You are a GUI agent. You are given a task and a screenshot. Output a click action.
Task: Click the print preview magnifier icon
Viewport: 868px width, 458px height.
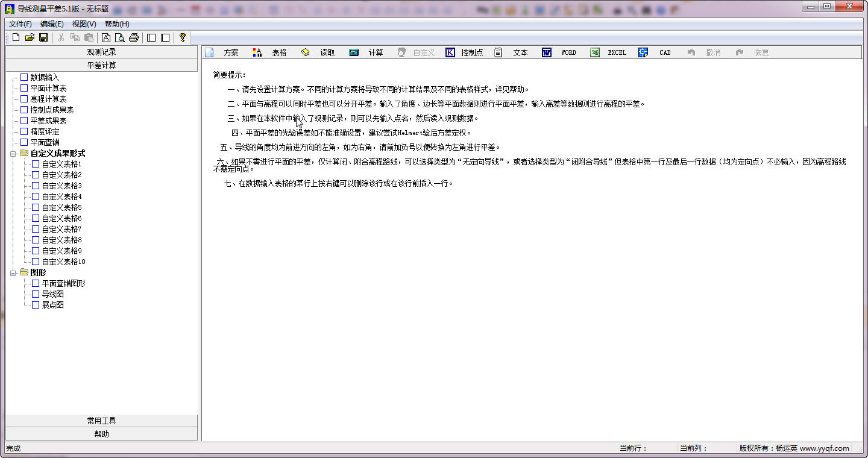tap(120, 37)
